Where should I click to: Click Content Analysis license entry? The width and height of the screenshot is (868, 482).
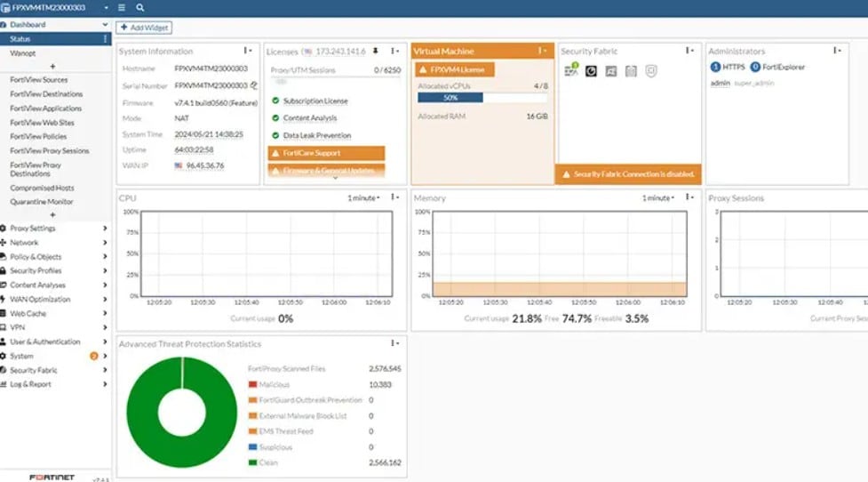tap(309, 118)
